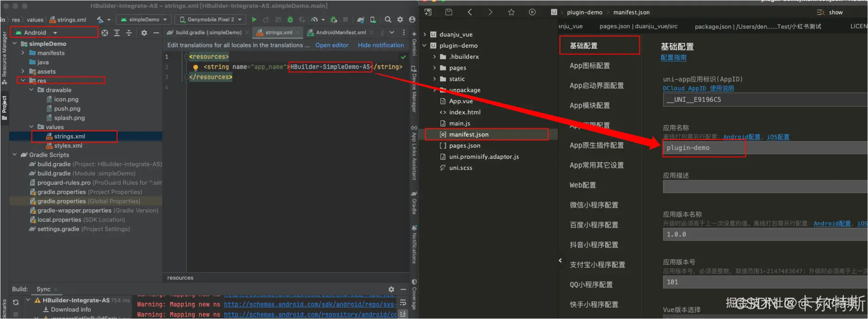Click the Android配置 link under 应用名称
The height and width of the screenshot is (319, 868).
pyautogui.click(x=742, y=137)
